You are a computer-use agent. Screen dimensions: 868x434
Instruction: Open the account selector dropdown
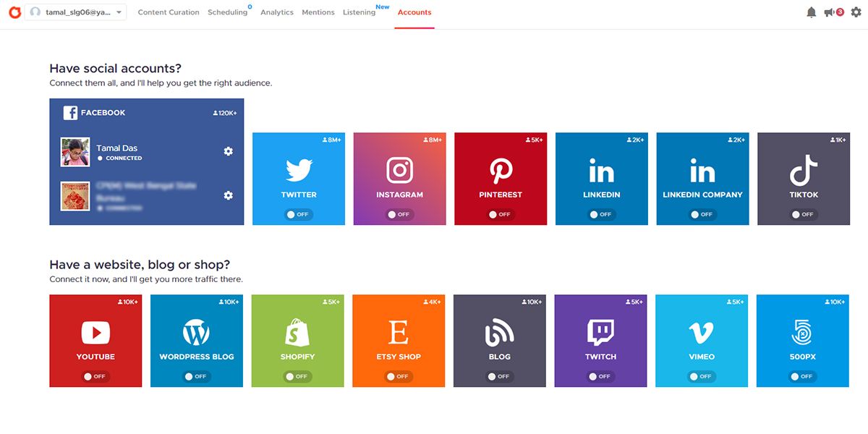[120, 12]
